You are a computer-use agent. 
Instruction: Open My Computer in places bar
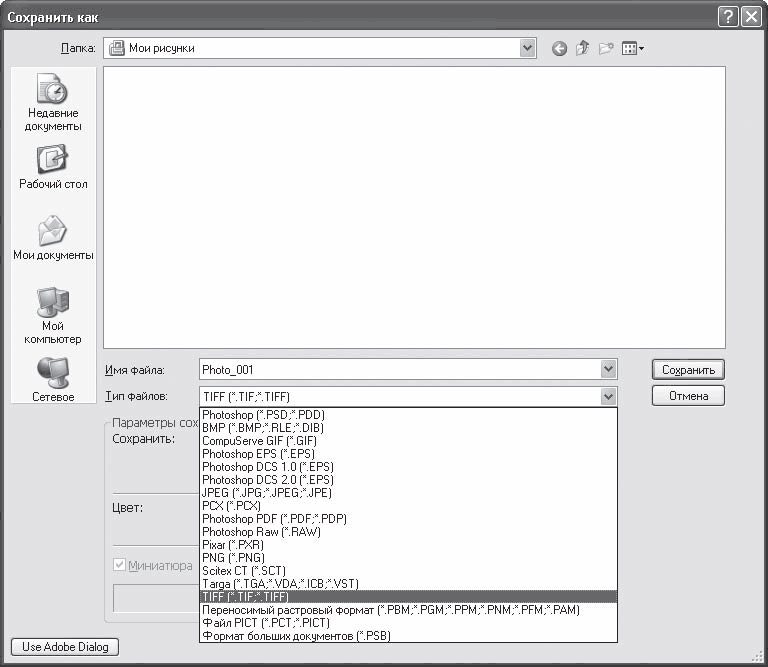click(53, 302)
